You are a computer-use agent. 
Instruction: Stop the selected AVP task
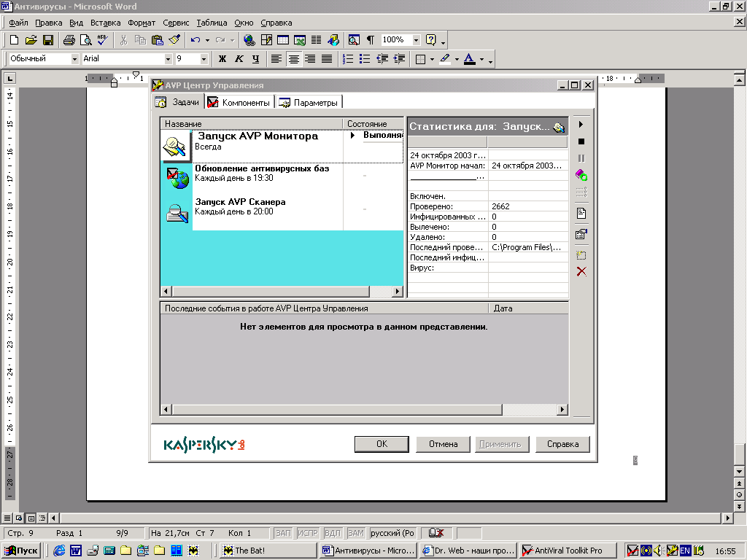tap(581, 141)
